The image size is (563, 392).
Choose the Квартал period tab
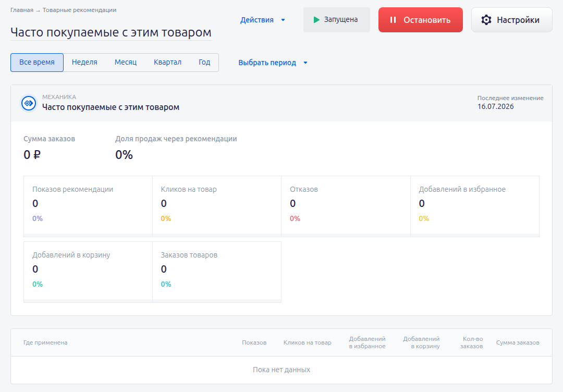coord(167,63)
